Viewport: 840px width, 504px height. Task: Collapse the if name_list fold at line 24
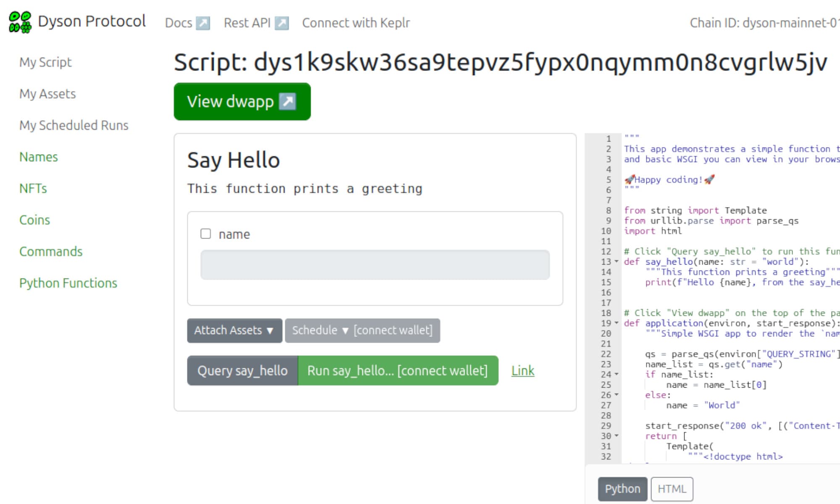tap(617, 374)
